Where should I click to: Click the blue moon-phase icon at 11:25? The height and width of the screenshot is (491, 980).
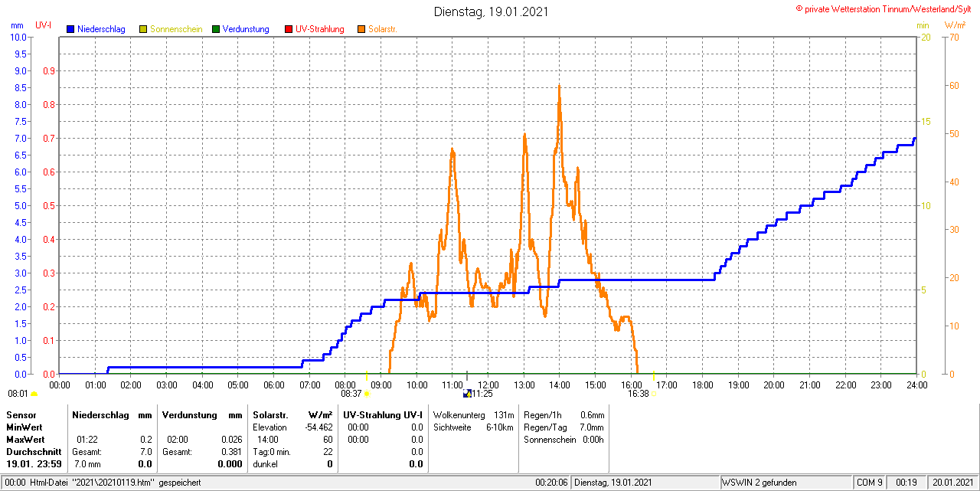tap(468, 394)
